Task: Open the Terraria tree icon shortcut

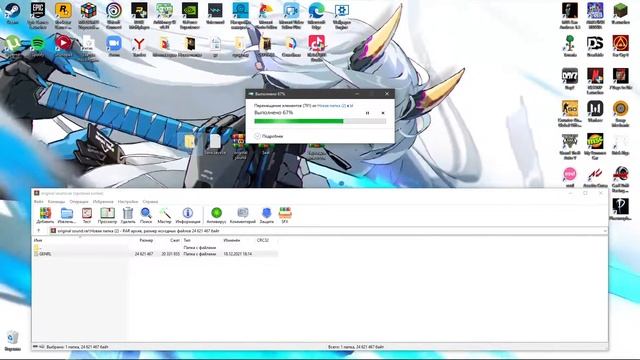Action: click(x=570, y=46)
